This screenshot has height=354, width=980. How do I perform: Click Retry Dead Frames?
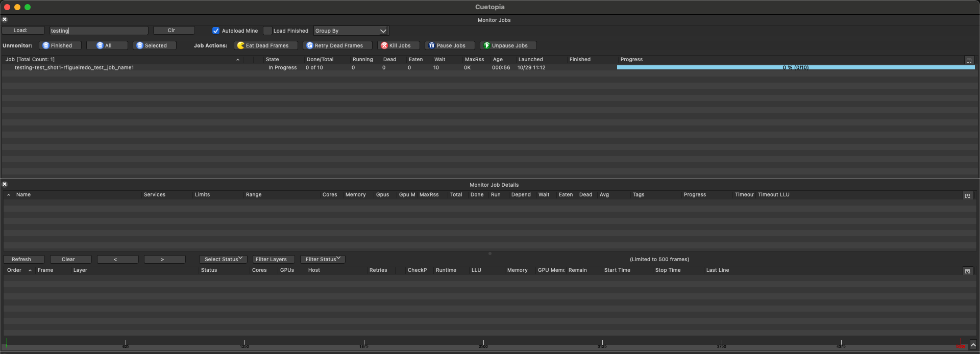[x=337, y=45]
